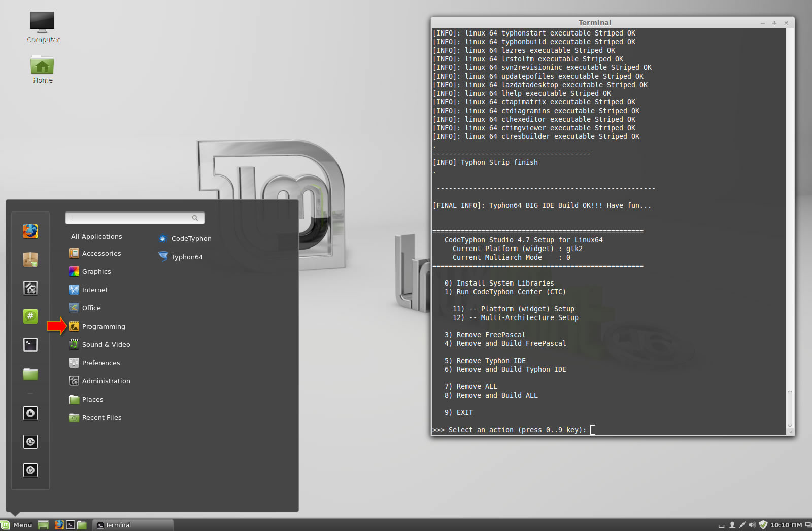Click 'Current Platform (widget) : gtk2' line

coord(517,249)
